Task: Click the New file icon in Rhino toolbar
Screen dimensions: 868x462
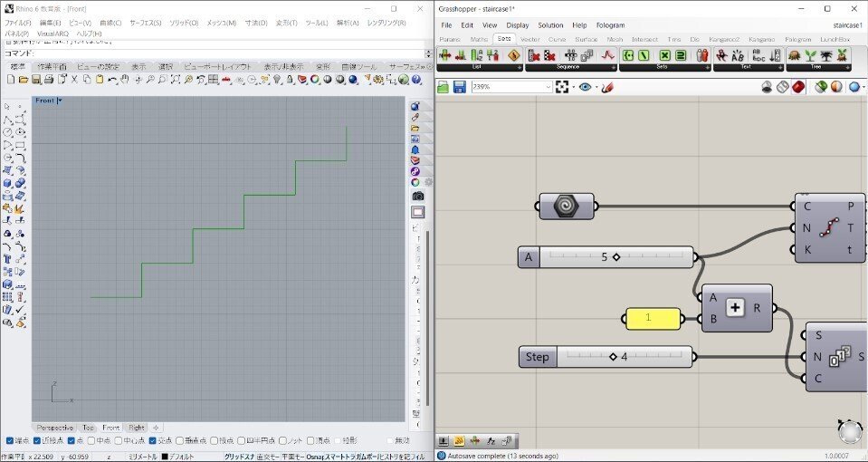Action: 11,79
